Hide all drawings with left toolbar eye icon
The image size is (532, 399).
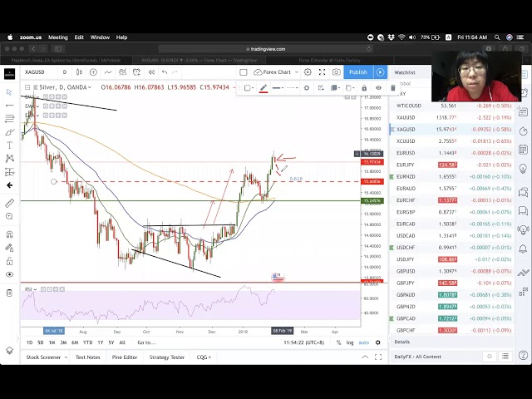pos(9,274)
